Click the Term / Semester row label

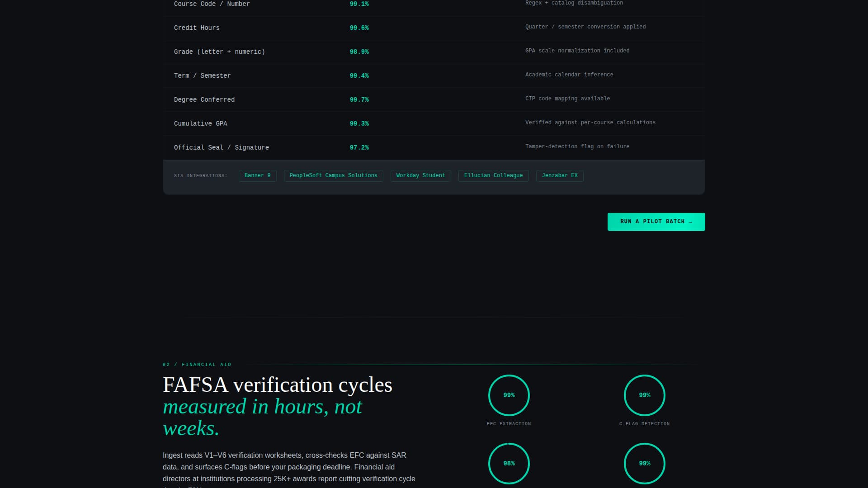(x=202, y=76)
